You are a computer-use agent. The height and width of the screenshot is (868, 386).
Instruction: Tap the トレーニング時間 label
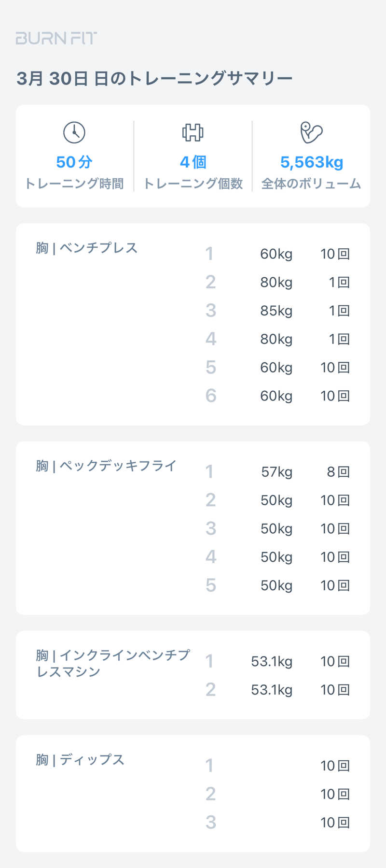[74, 184]
